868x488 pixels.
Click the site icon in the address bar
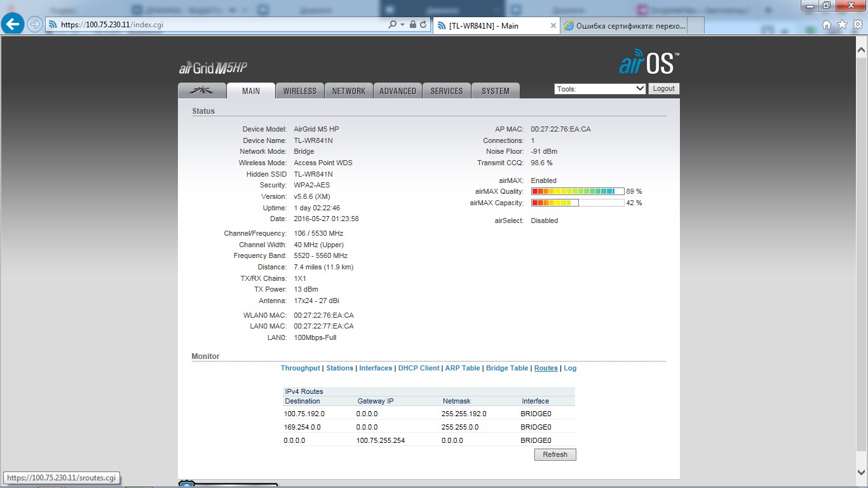[x=53, y=24]
